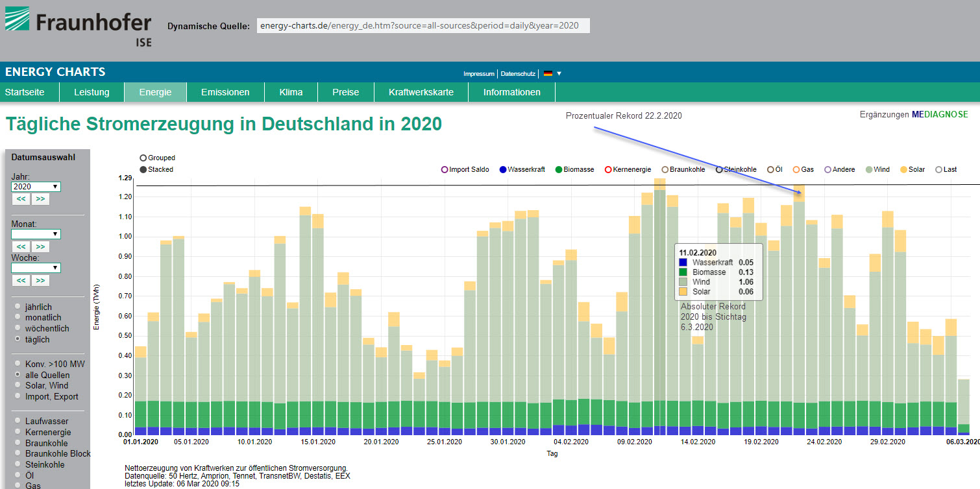Select the wöchentlich period radio button
980x489 pixels.
click(x=18, y=329)
